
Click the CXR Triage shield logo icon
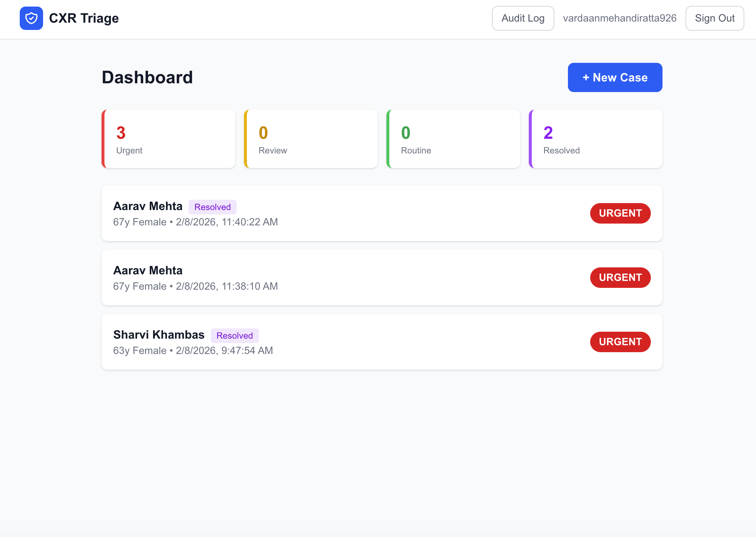(x=31, y=18)
